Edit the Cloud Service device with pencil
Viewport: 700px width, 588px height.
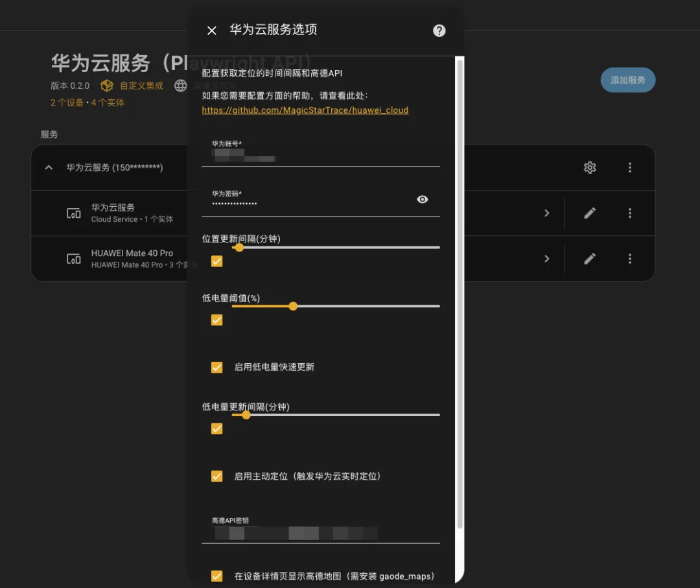(590, 213)
